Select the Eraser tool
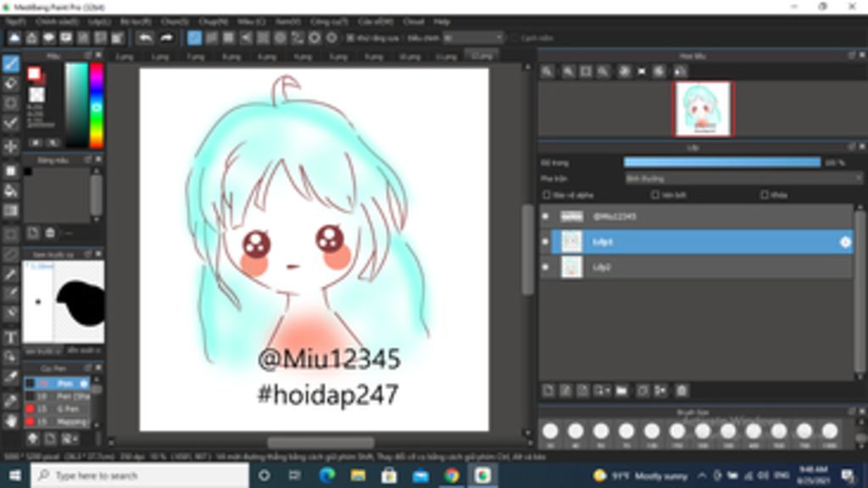The image size is (868, 488). tap(10, 84)
